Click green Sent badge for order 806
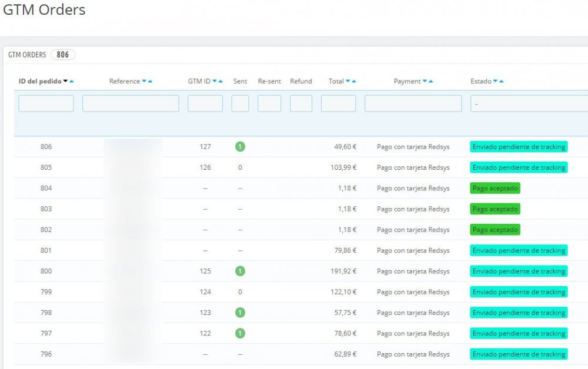The image size is (588, 369). pos(240,147)
